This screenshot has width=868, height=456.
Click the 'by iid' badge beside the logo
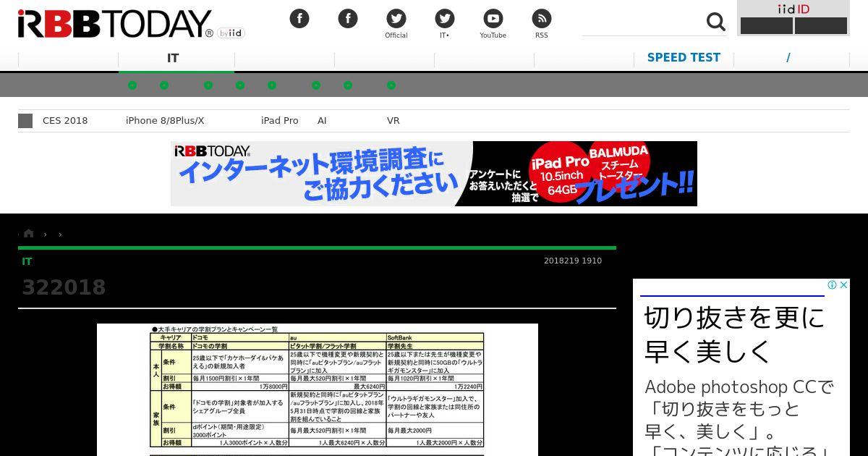(231, 33)
